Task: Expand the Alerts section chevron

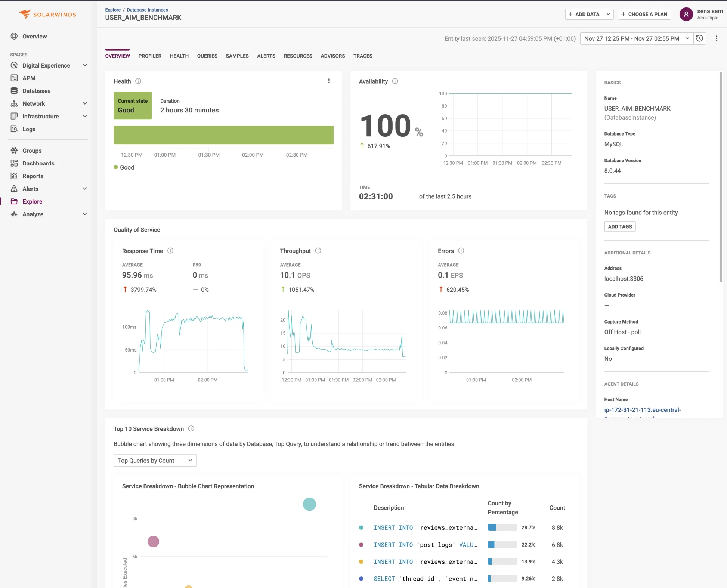Action: tap(85, 189)
